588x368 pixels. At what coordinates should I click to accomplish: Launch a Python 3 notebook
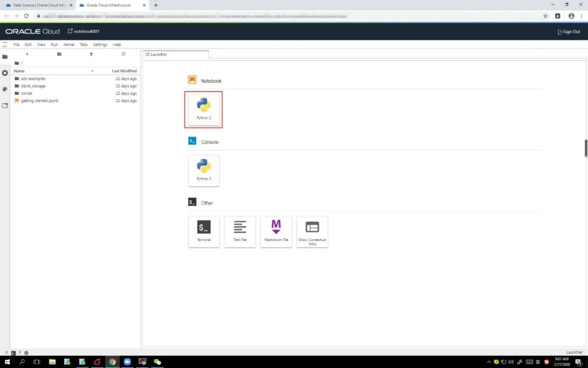click(204, 109)
